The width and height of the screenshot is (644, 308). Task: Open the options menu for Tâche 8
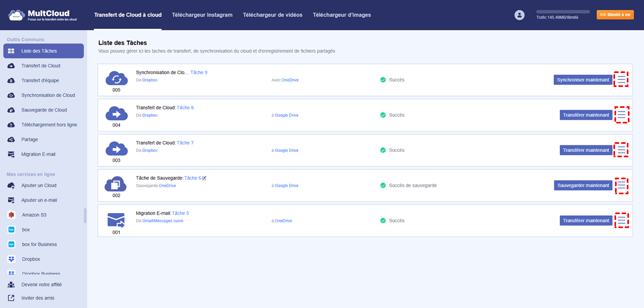(x=621, y=115)
